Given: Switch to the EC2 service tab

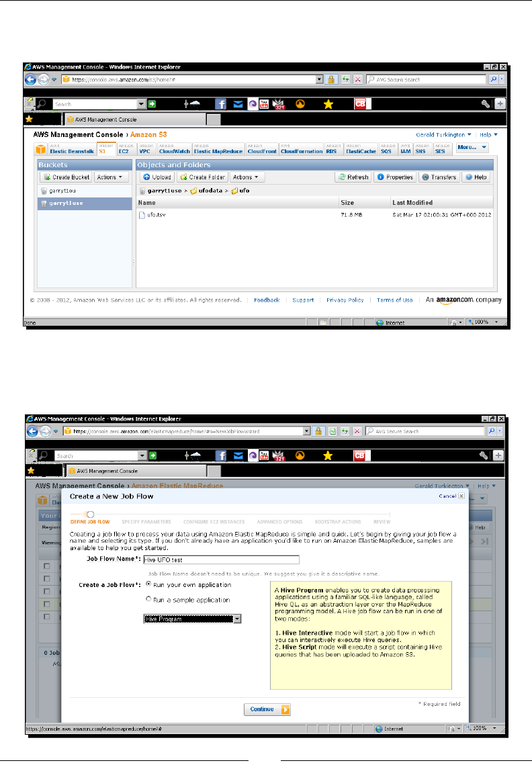Looking at the screenshot, I should tap(126, 149).
